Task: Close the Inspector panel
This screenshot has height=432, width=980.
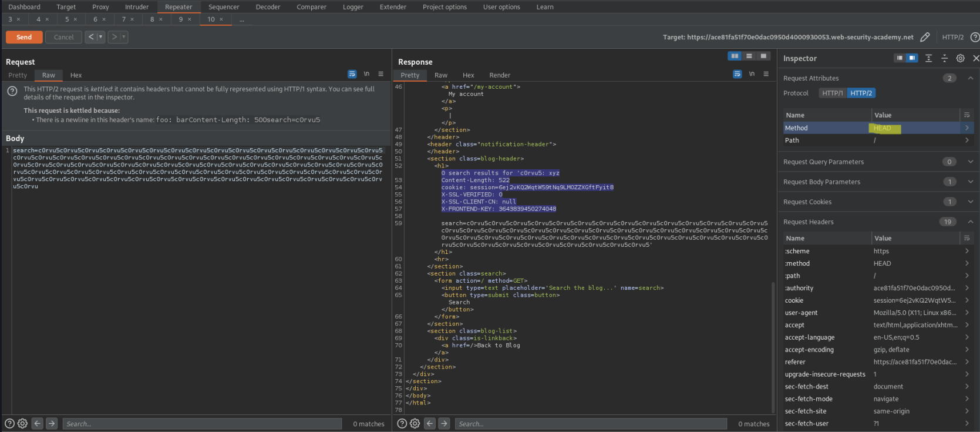Action: (975, 58)
